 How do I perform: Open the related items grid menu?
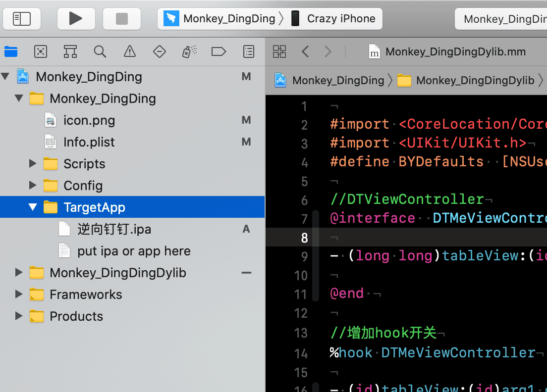279,51
